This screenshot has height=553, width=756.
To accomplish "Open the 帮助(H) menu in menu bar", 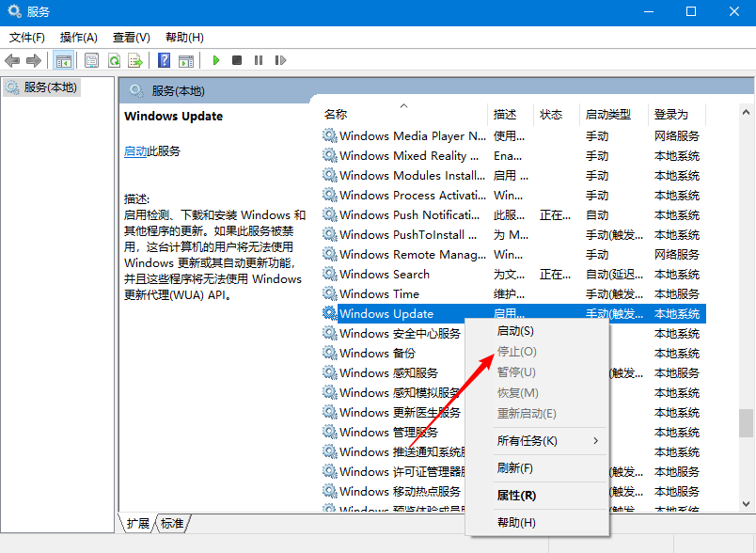I will tap(184, 37).
